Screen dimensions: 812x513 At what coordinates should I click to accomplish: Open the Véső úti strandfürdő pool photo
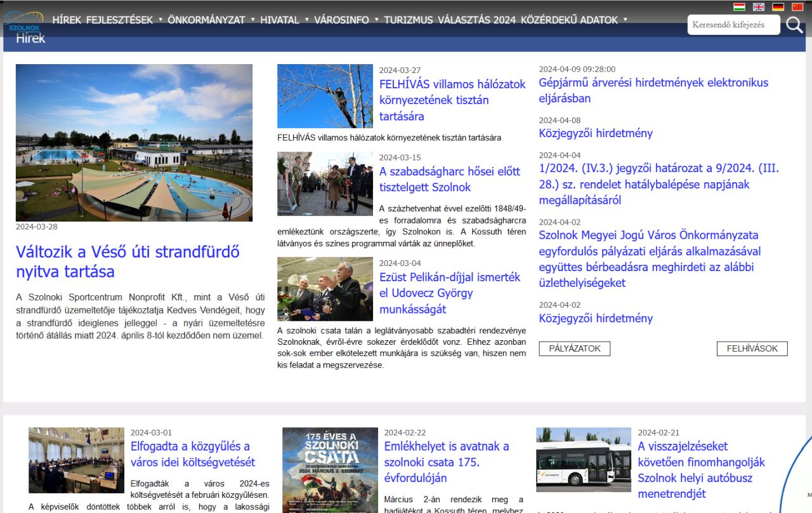click(x=134, y=143)
